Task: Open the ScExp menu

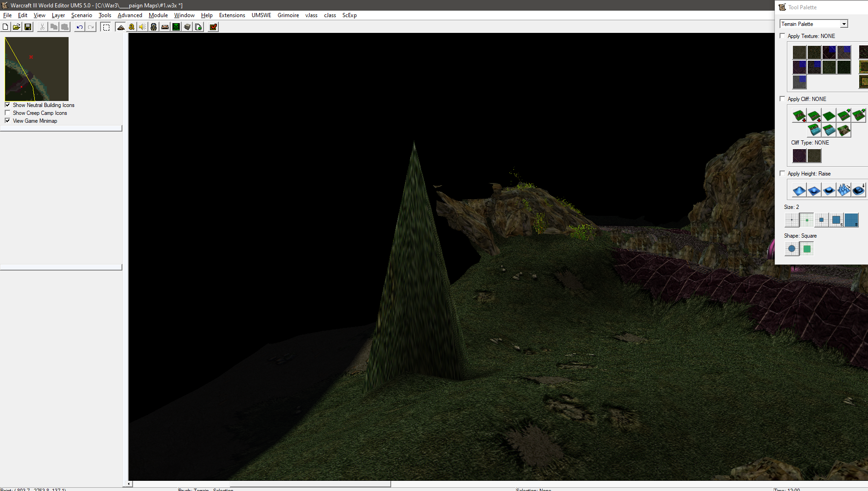Action: [x=349, y=15]
